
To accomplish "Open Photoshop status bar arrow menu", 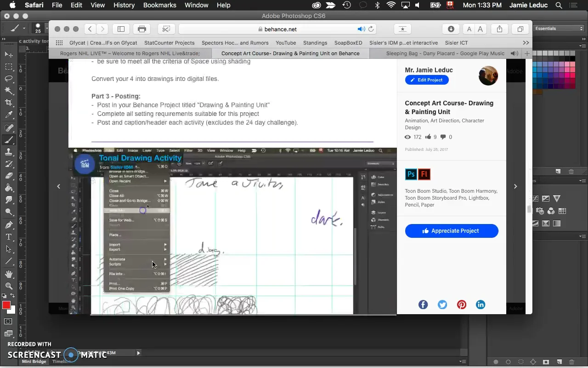I will pos(138,353).
